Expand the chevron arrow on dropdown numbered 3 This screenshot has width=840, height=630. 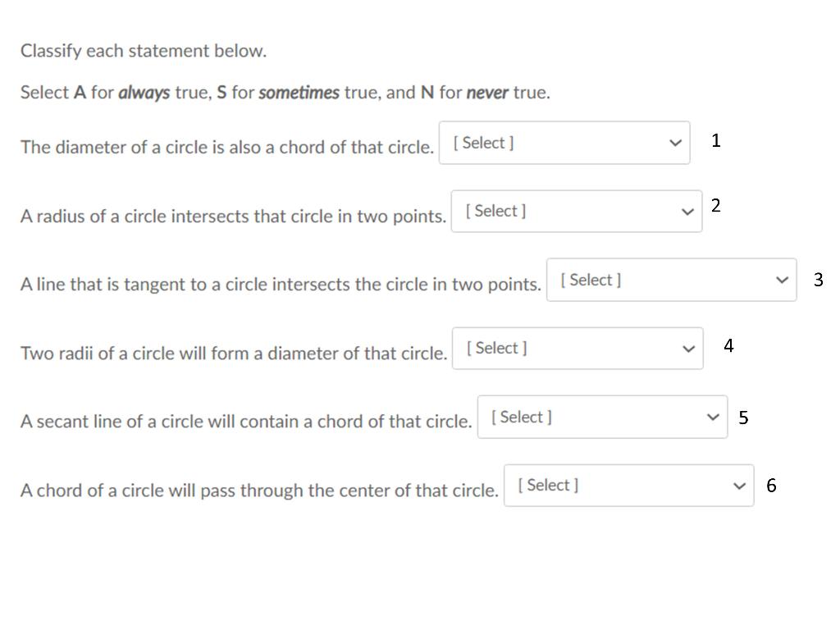782,281
